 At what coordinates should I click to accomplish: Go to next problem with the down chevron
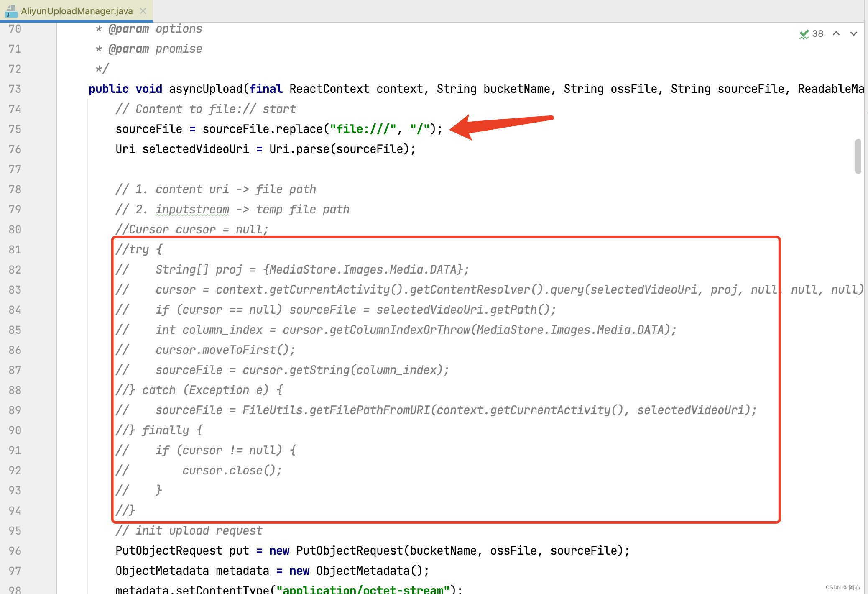point(853,33)
